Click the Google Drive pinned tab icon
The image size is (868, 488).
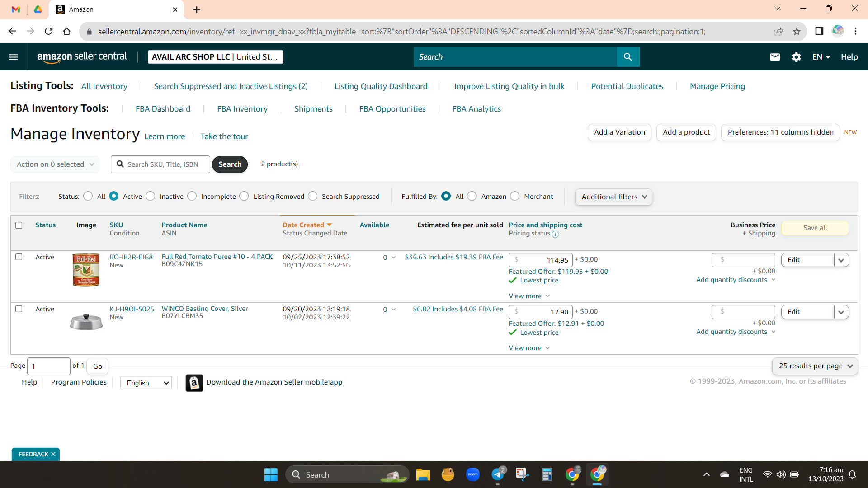click(38, 9)
